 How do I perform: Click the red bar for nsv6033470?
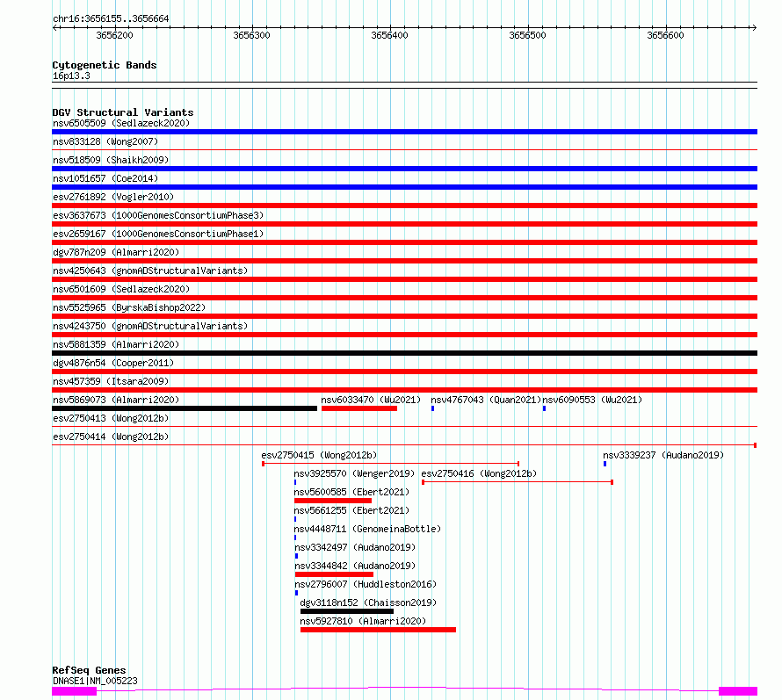[359, 408]
